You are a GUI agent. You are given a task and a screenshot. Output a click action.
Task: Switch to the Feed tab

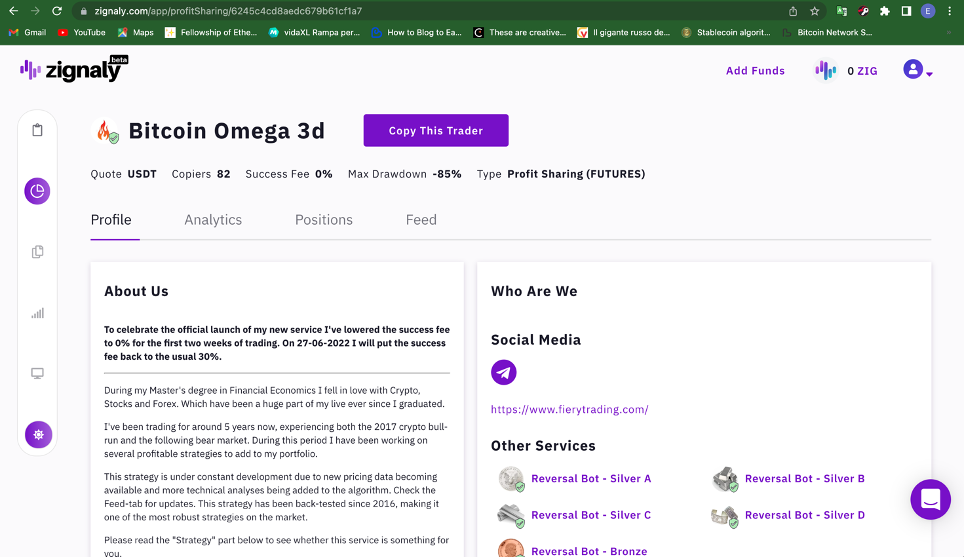coord(421,220)
